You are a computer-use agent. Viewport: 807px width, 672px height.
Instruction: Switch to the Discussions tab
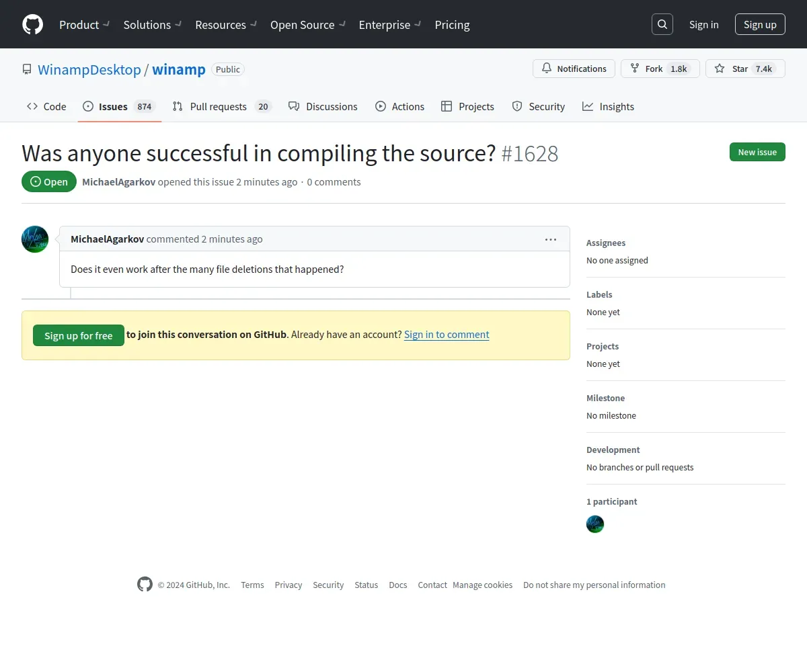[x=323, y=106]
